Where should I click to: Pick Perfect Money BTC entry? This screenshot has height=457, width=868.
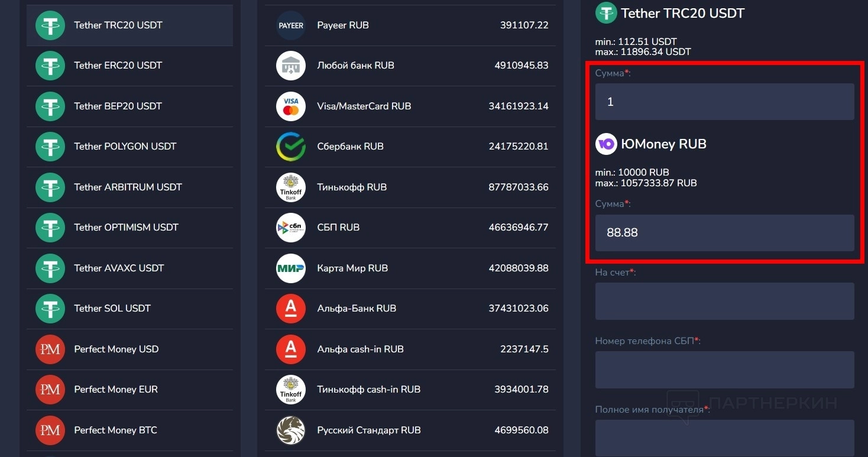tap(129, 430)
